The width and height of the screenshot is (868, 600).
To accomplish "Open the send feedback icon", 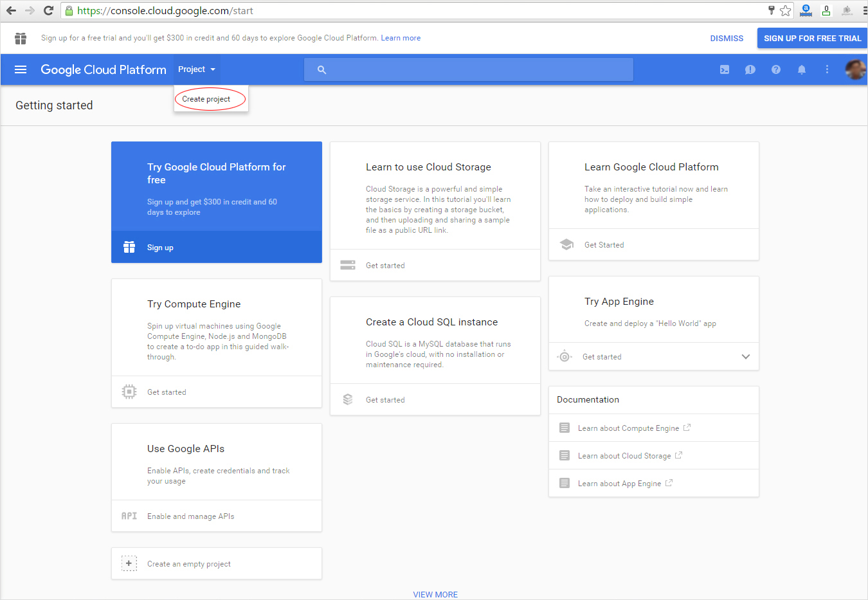I will tap(750, 69).
